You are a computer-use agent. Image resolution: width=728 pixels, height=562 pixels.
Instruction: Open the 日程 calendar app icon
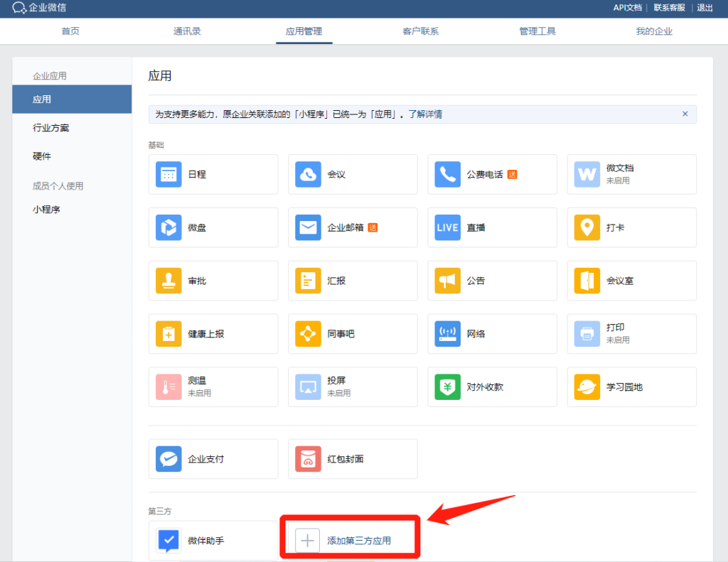click(x=168, y=175)
